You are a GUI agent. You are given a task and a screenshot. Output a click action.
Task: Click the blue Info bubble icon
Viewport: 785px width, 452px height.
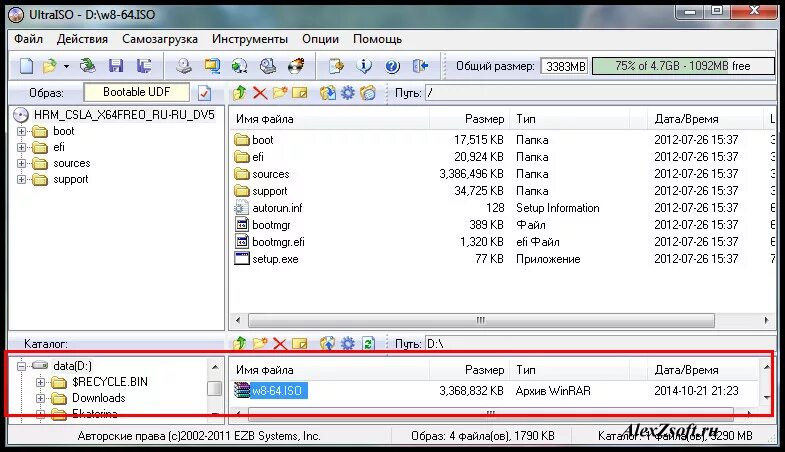[x=364, y=66]
